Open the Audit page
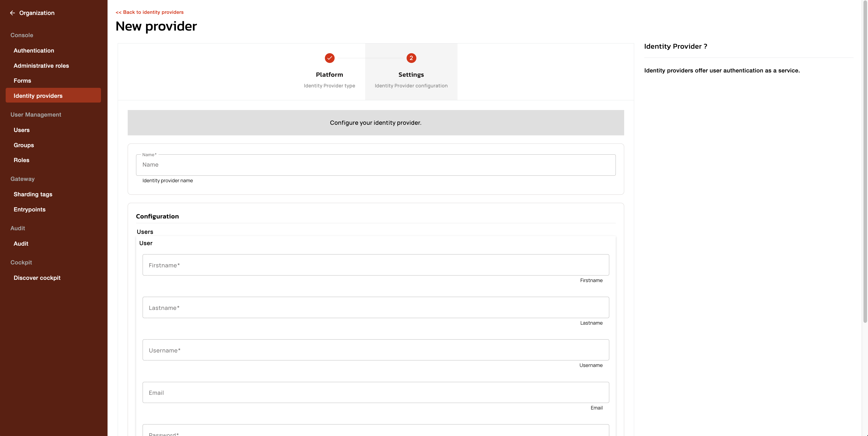The image size is (868, 436). pyautogui.click(x=21, y=244)
